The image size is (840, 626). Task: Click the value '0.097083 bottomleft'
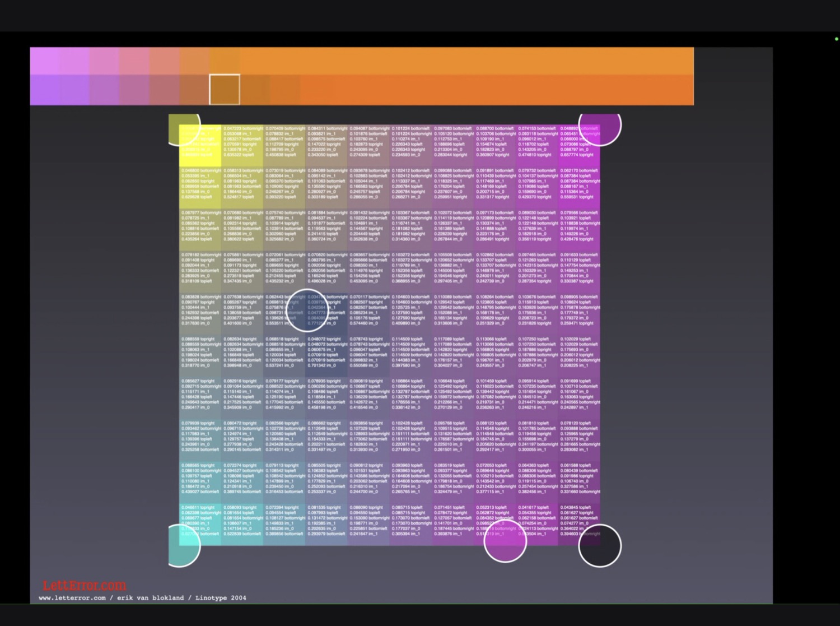(x=452, y=128)
